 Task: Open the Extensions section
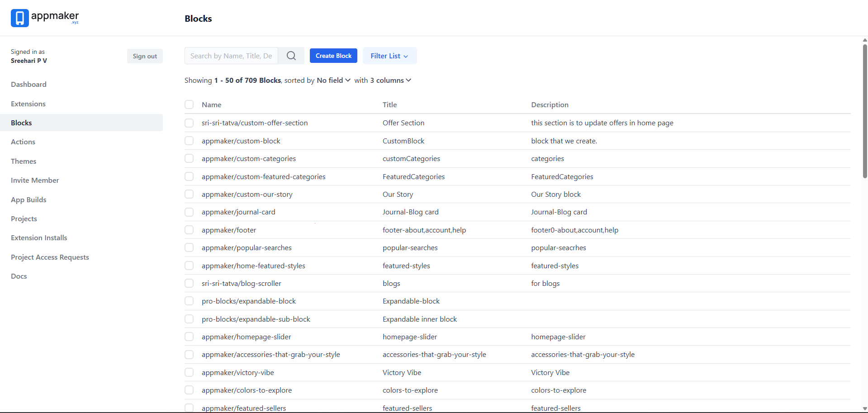[28, 104]
